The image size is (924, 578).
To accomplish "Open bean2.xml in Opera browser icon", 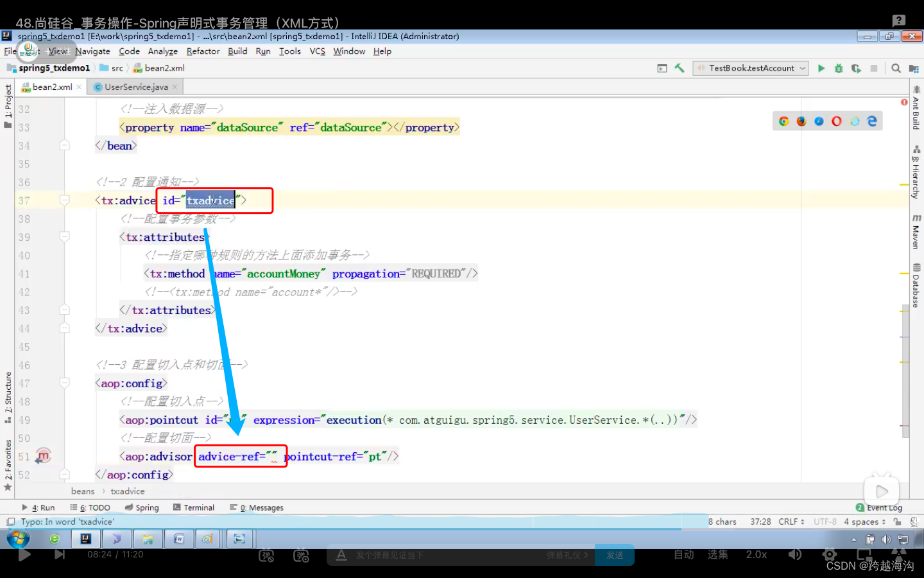I will point(837,121).
